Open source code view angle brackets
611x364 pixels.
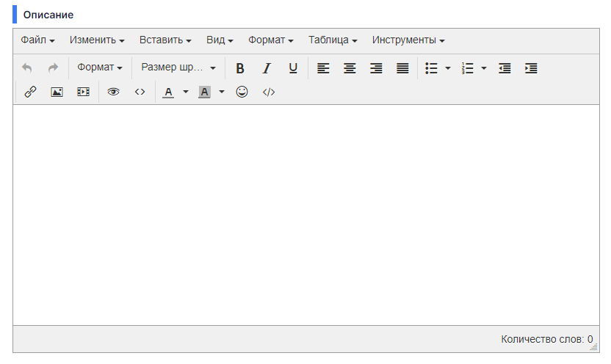coord(140,92)
